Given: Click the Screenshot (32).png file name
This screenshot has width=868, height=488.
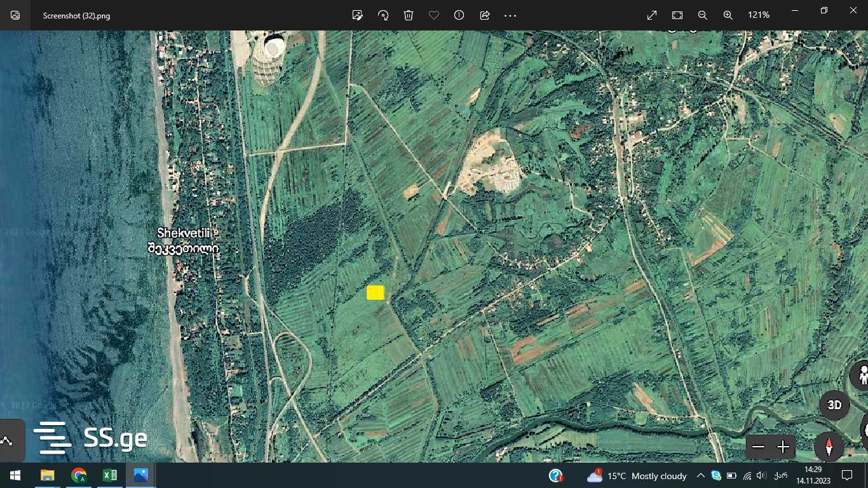Looking at the screenshot, I should coord(76,15).
